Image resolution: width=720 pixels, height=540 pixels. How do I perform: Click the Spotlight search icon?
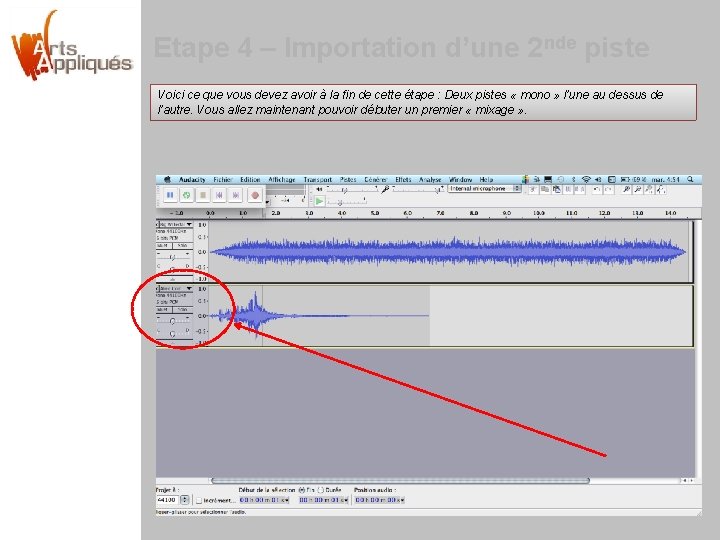[x=690, y=180]
